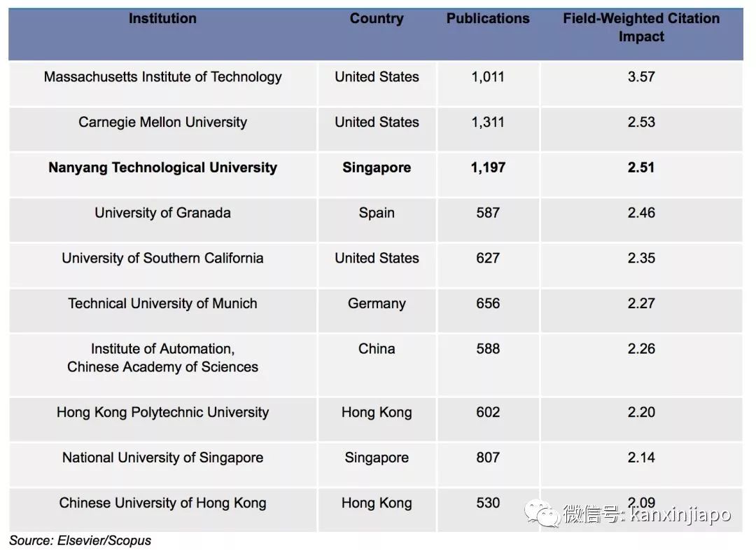Click the 1,311 publications value
The height and width of the screenshot is (550, 756).
coord(488,123)
